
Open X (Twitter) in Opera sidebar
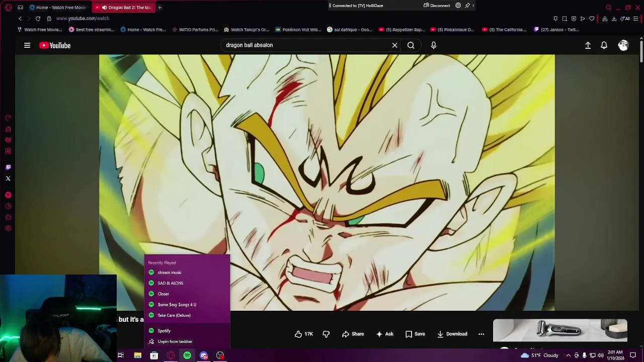(8, 178)
